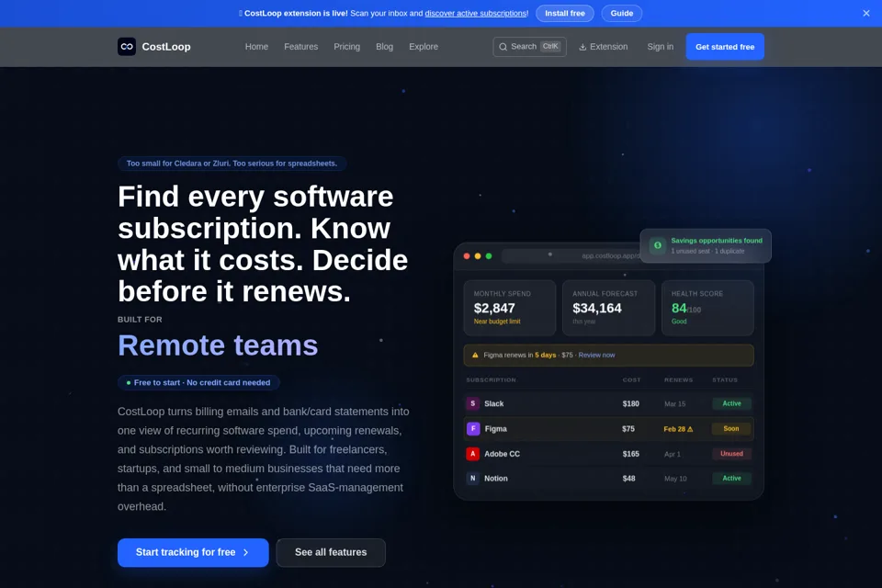
Task: Click the Annual Forecast $34,164 card
Action: 608,308
